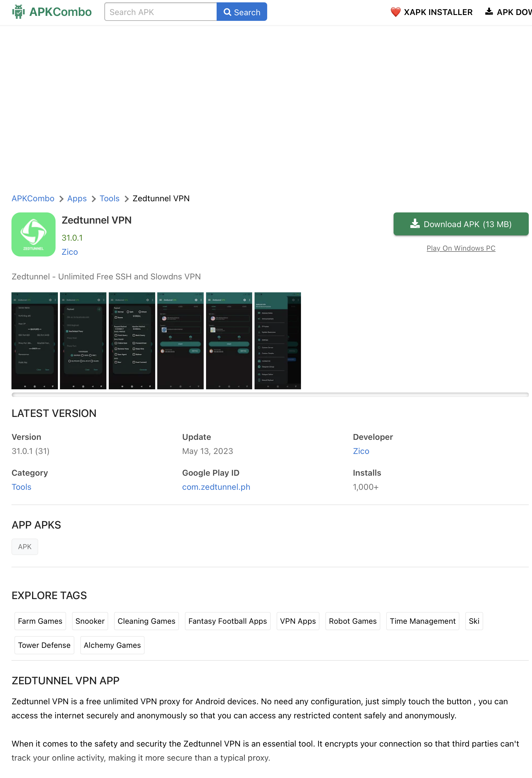Click the red heart XAPK Installer icon
The height and width of the screenshot is (778, 532).
(395, 12)
